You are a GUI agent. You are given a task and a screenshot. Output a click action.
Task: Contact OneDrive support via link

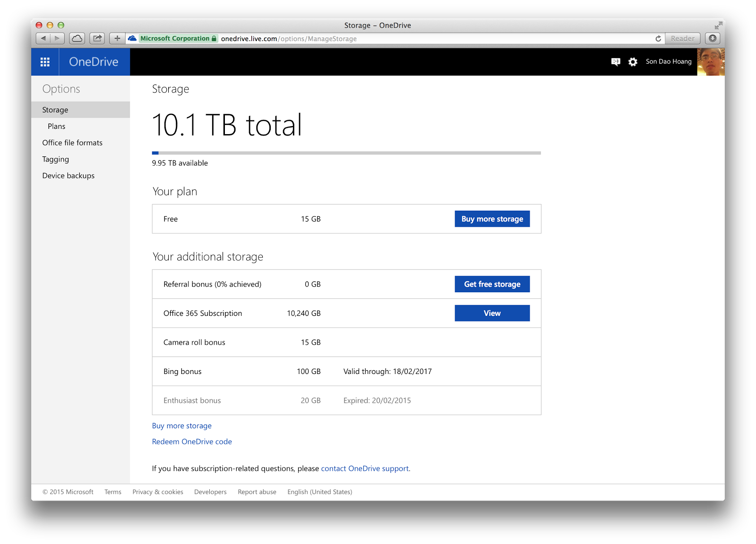click(365, 468)
